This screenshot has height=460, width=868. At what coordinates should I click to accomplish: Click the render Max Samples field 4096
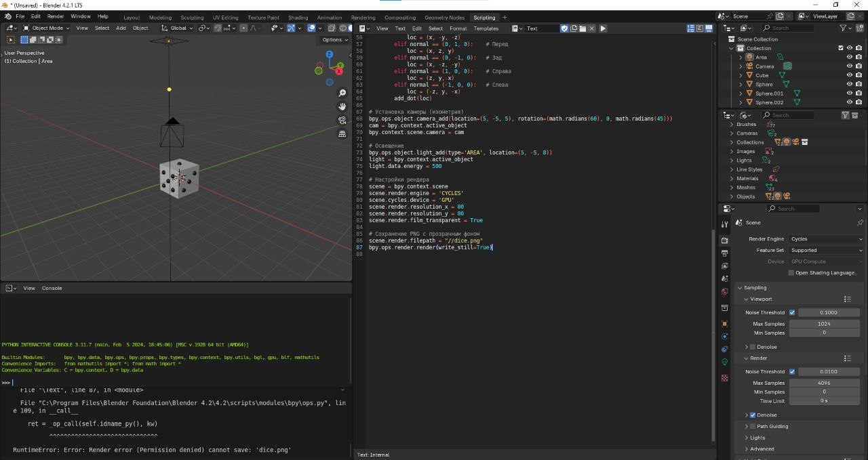point(825,383)
